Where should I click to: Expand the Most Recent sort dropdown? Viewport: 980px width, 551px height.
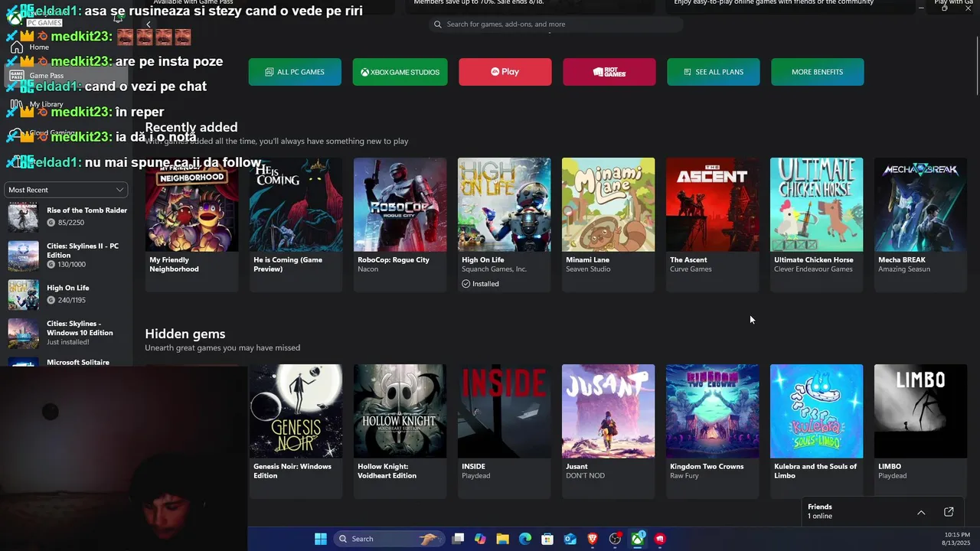66,190
